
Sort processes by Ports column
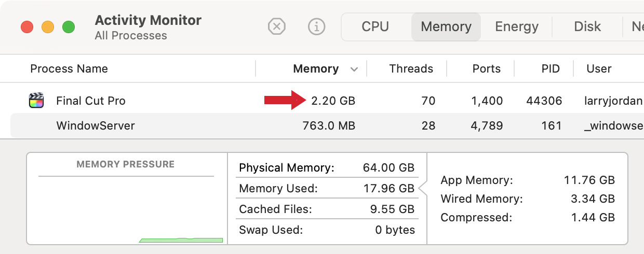point(487,68)
